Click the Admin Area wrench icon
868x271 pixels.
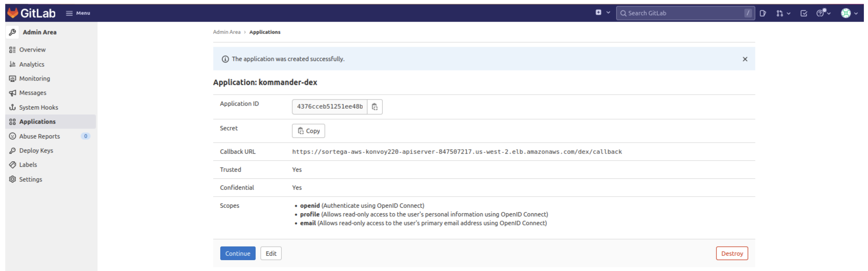click(x=12, y=32)
